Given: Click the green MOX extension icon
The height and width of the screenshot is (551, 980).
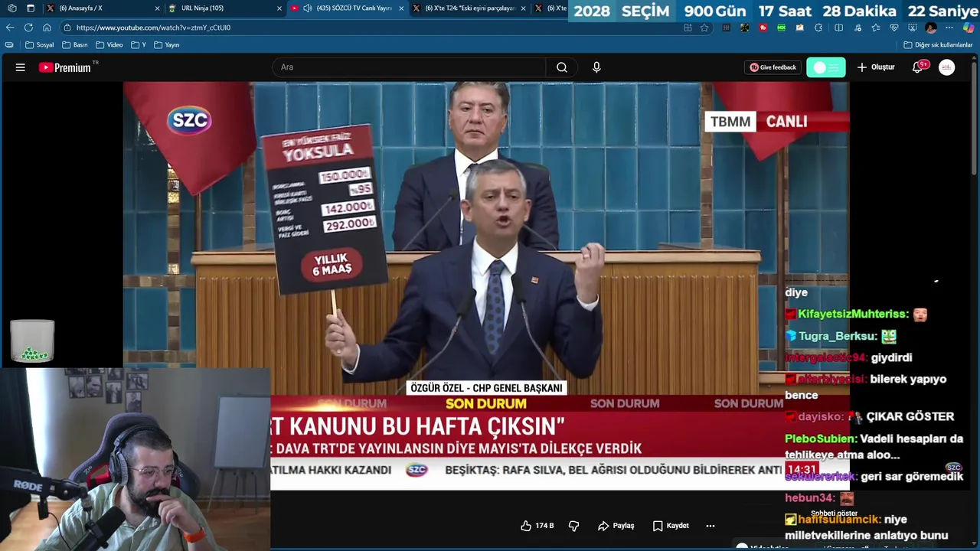Looking at the screenshot, I should (x=781, y=28).
